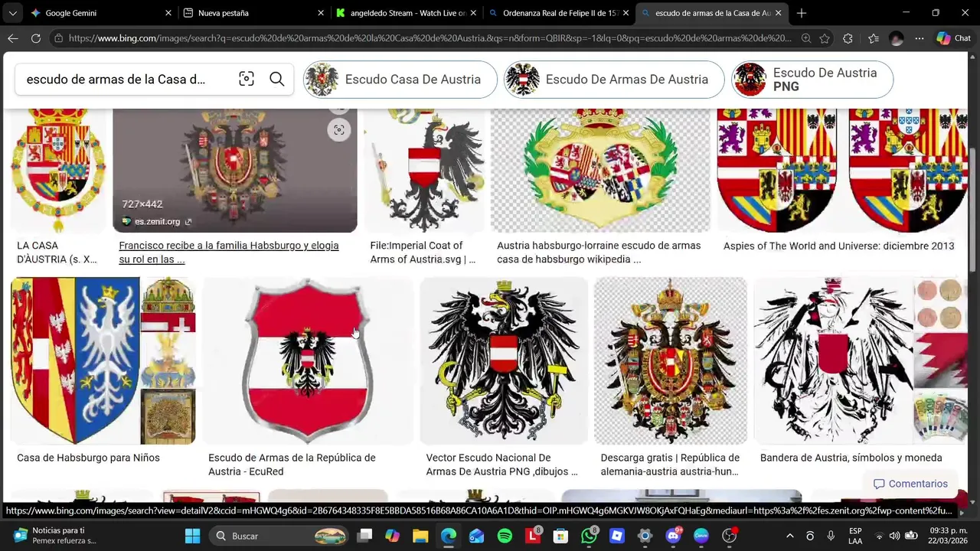Click the microphone tray icon
The height and width of the screenshot is (551, 980).
coord(831,536)
